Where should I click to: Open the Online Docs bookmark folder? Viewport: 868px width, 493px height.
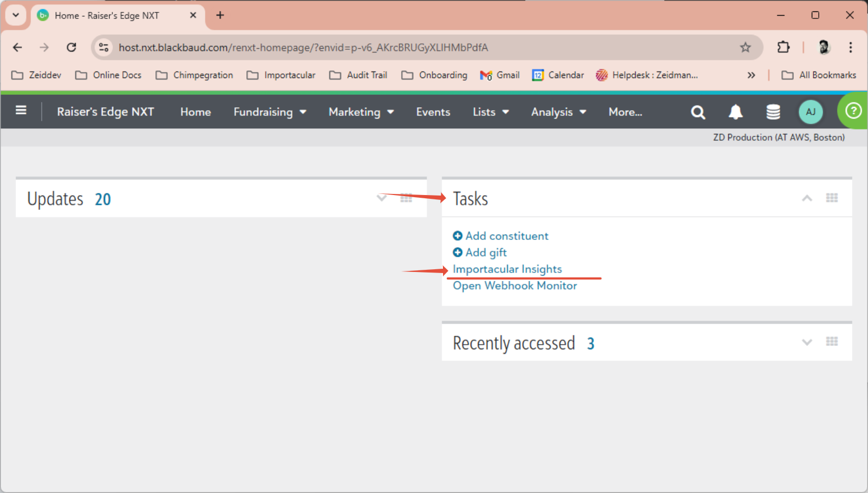(108, 75)
